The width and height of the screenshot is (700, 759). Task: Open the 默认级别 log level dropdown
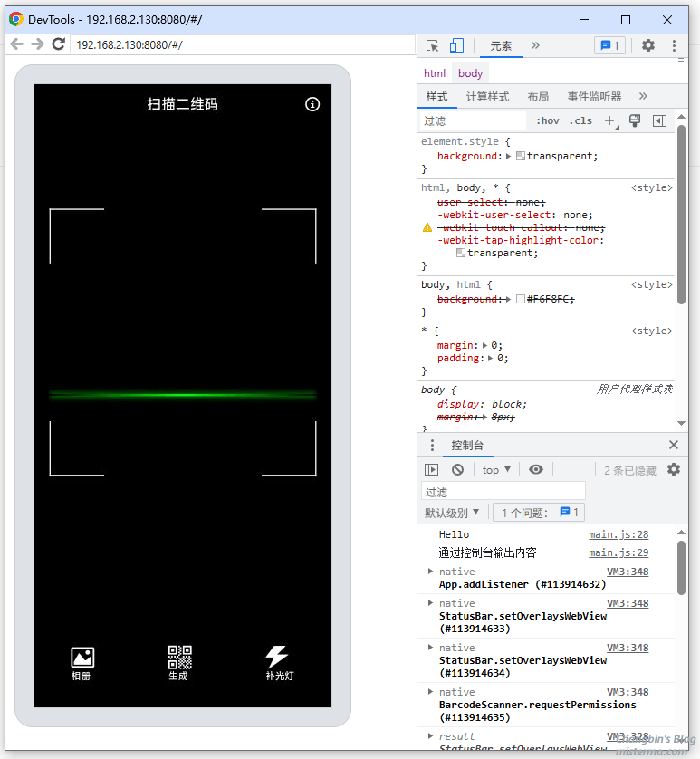pos(452,513)
